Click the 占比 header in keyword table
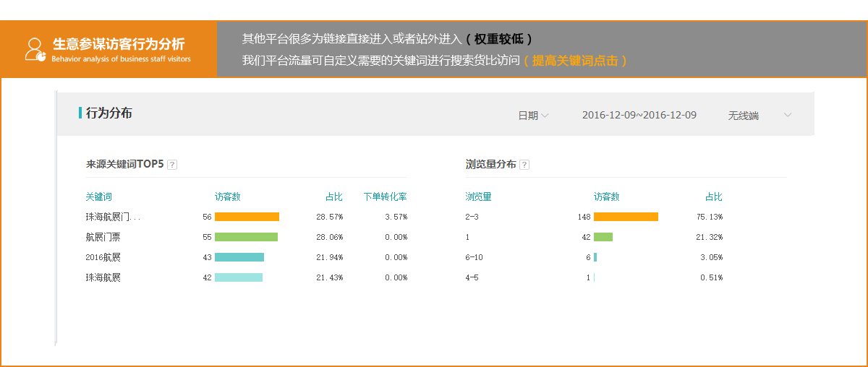The width and height of the screenshot is (868, 367). pos(333,197)
